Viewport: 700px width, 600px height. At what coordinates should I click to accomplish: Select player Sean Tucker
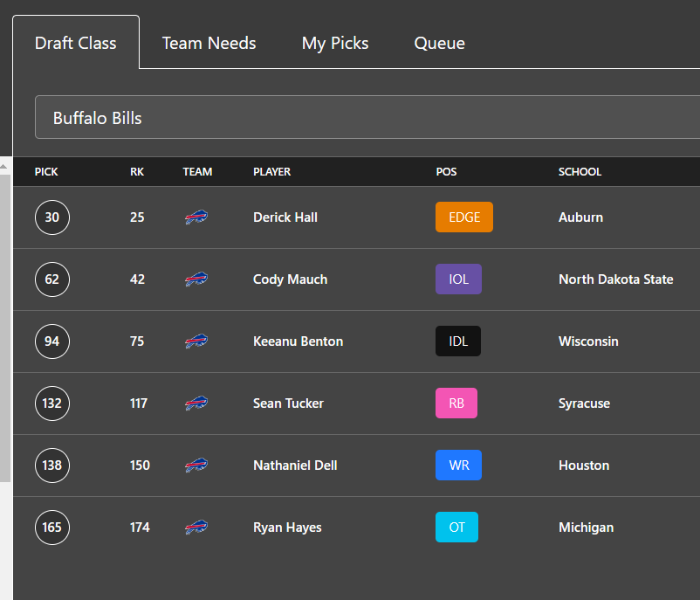[x=288, y=403]
